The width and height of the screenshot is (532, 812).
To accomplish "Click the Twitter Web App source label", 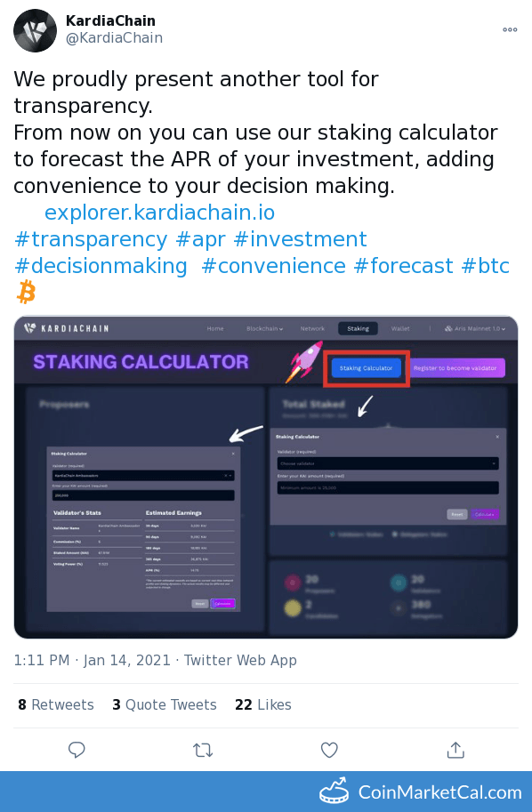I will tap(240, 660).
